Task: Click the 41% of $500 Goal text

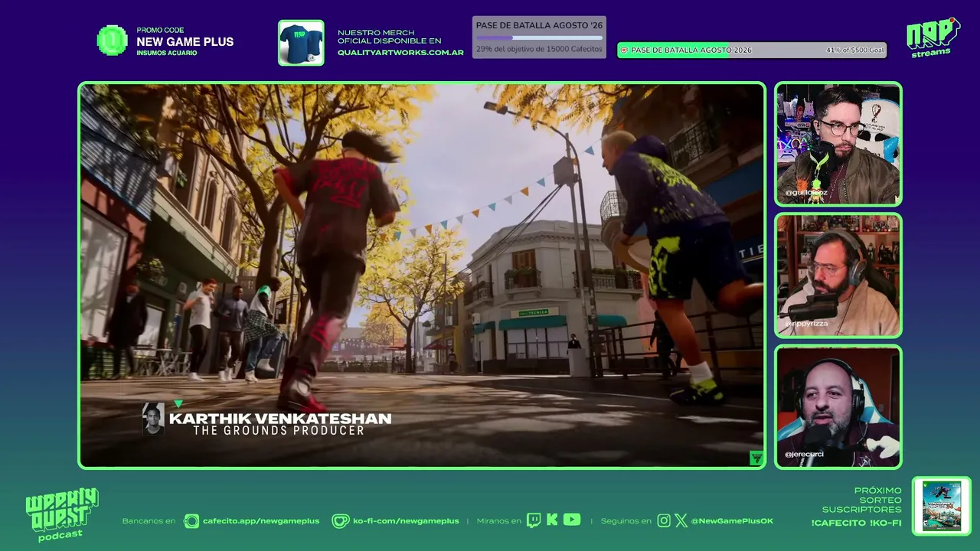Action: [855, 50]
